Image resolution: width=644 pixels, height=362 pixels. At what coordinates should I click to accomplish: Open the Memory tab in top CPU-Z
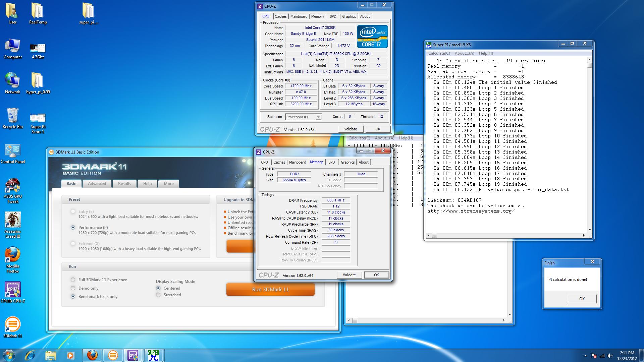tap(317, 16)
